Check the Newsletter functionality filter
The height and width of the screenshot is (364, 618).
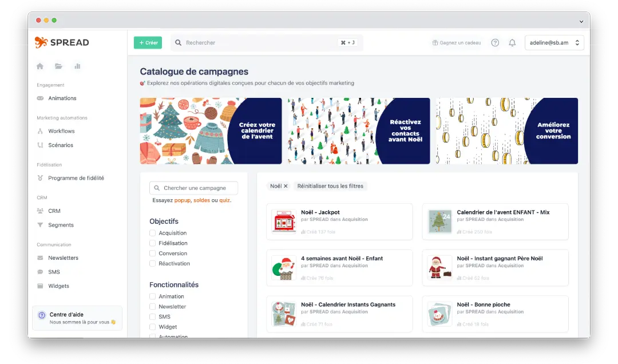coord(152,306)
